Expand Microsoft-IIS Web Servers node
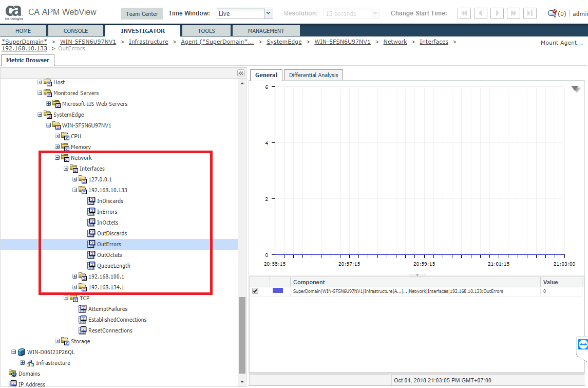The image size is (588, 388). [48, 104]
